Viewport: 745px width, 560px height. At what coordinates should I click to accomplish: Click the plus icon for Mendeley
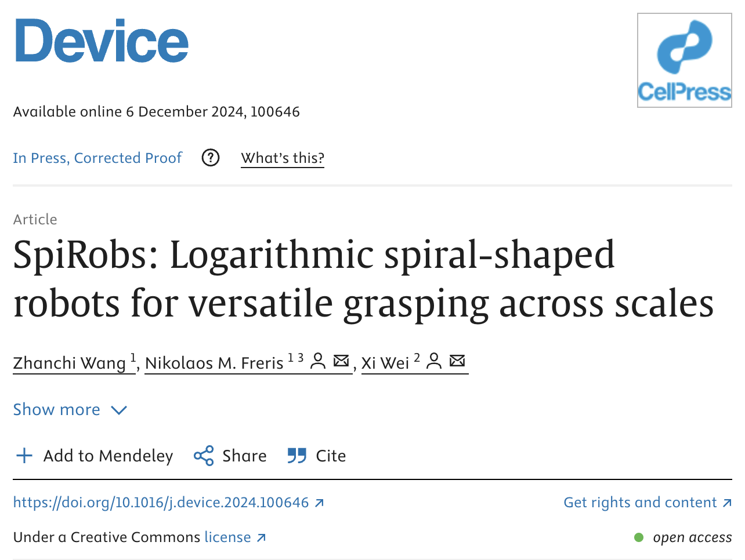[x=24, y=456]
